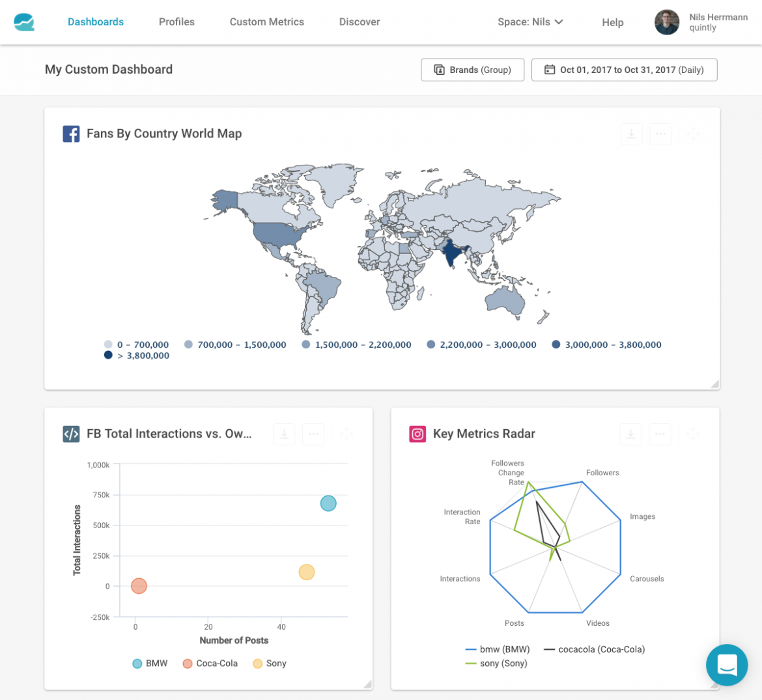The image size is (762, 700).
Task: Open the Custom Metrics section
Action: point(266,21)
